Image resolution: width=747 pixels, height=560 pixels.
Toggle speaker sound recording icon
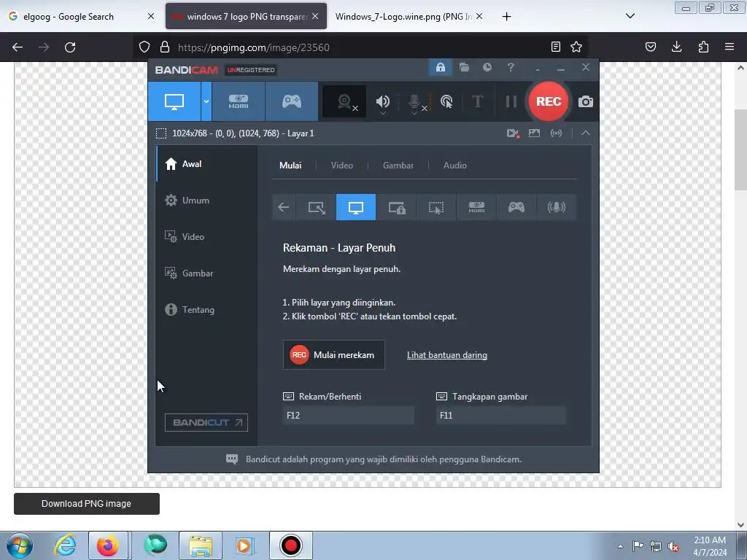tap(382, 101)
